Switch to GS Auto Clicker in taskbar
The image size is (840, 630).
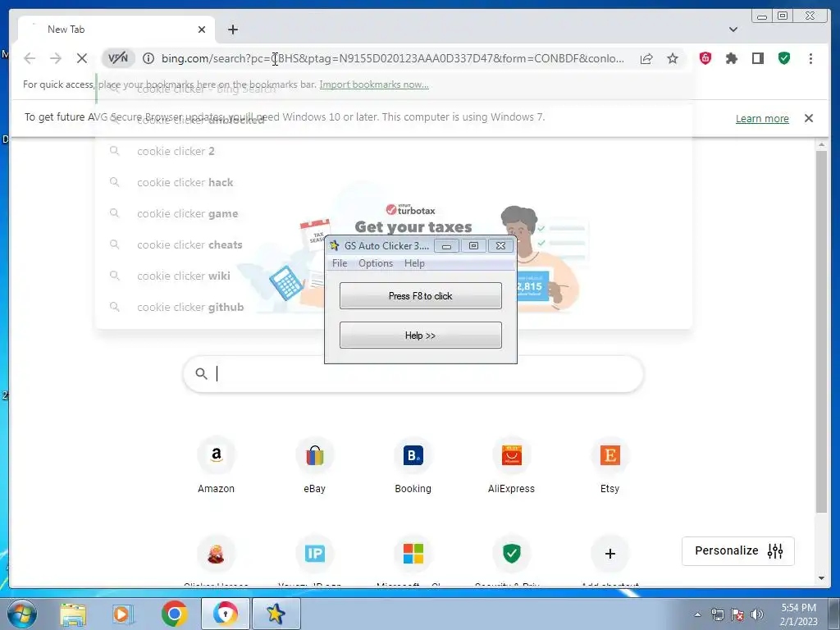pos(276,614)
